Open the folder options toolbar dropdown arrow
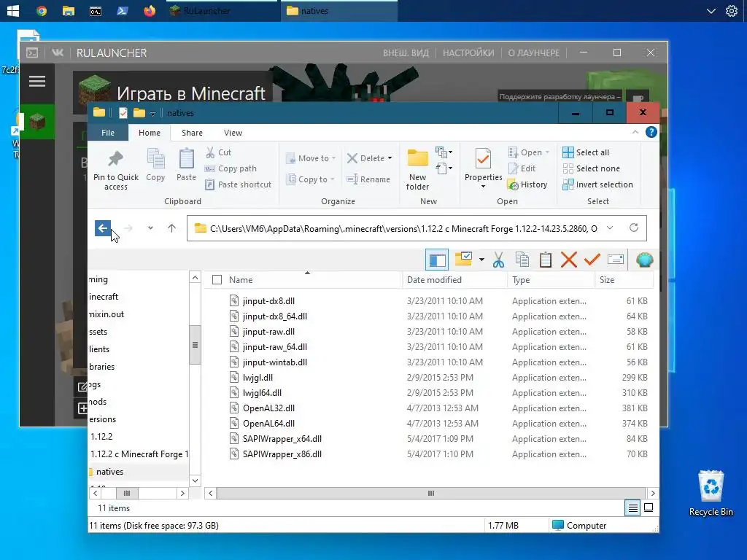This screenshot has height=560, width=747. coord(481,260)
